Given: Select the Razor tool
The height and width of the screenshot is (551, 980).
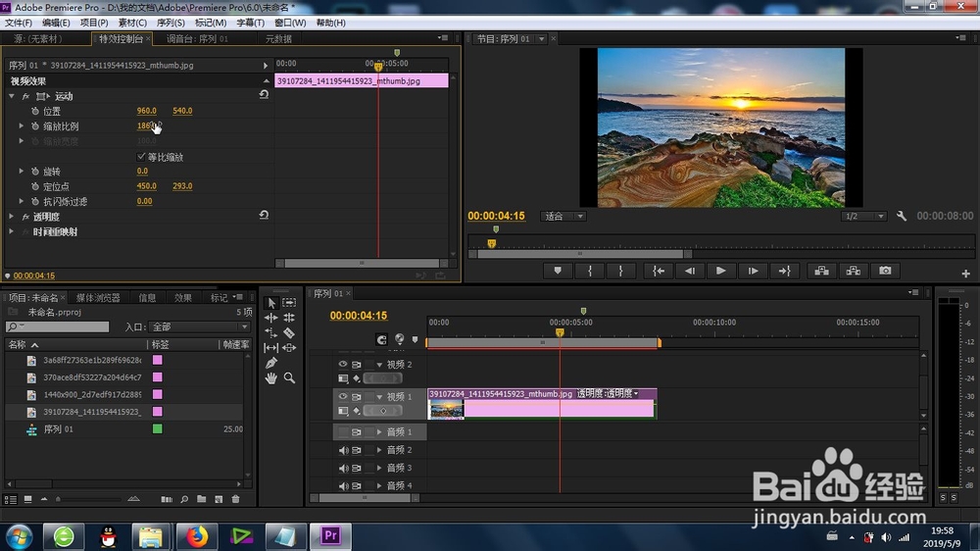Looking at the screenshot, I should (x=289, y=332).
